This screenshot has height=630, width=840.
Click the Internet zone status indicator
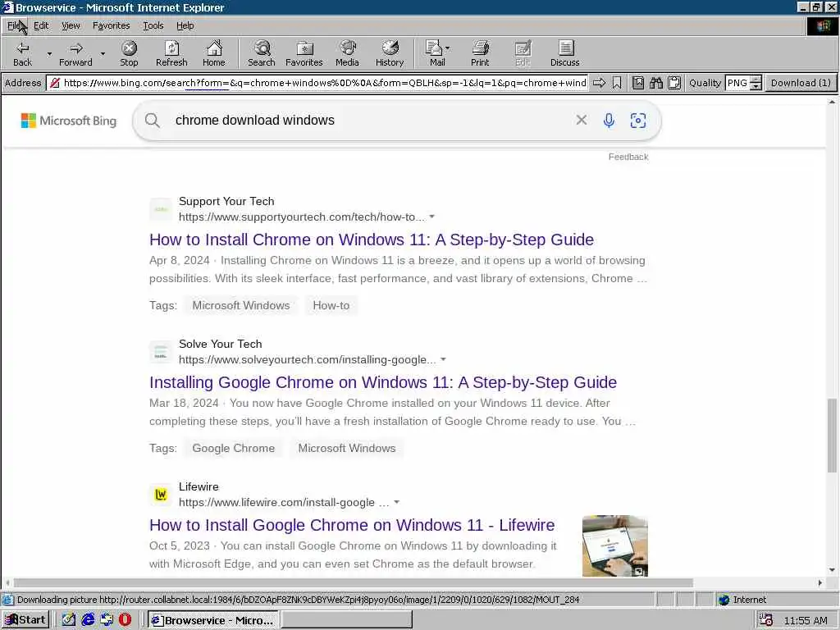click(x=742, y=600)
